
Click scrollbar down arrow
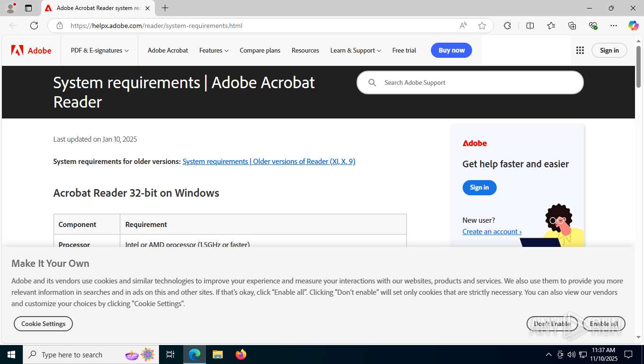pyautogui.click(x=639, y=337)
